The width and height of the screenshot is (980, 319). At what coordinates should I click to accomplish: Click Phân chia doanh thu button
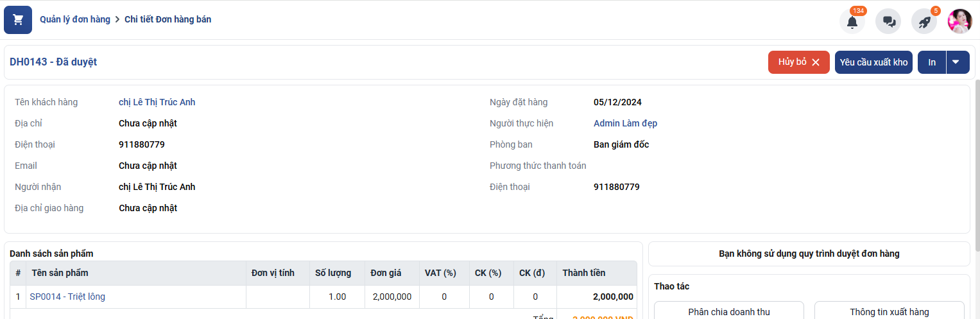(728, 311)
